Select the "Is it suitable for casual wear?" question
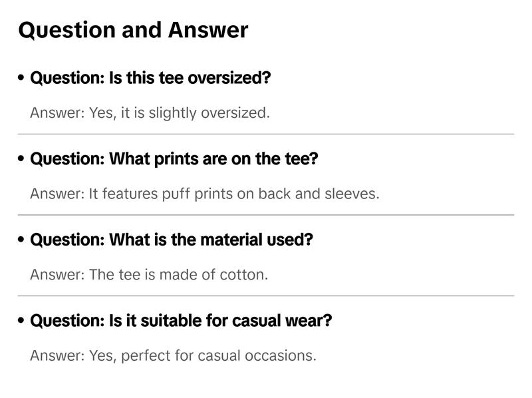This screenshot has height=398, width=532. [181, 321]
